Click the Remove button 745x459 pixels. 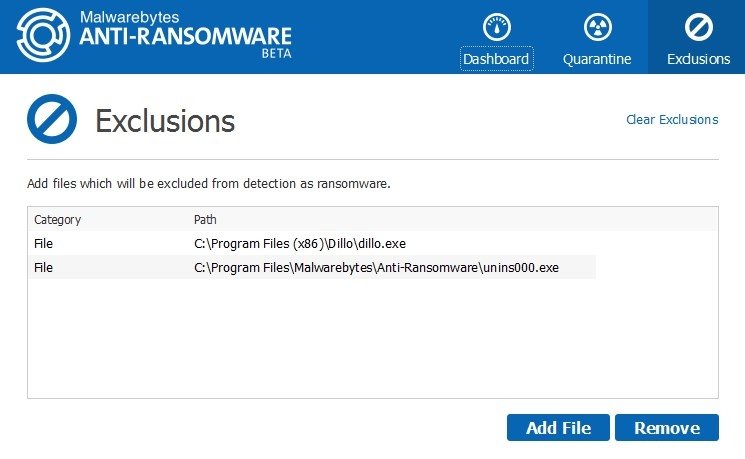point(667,428)
